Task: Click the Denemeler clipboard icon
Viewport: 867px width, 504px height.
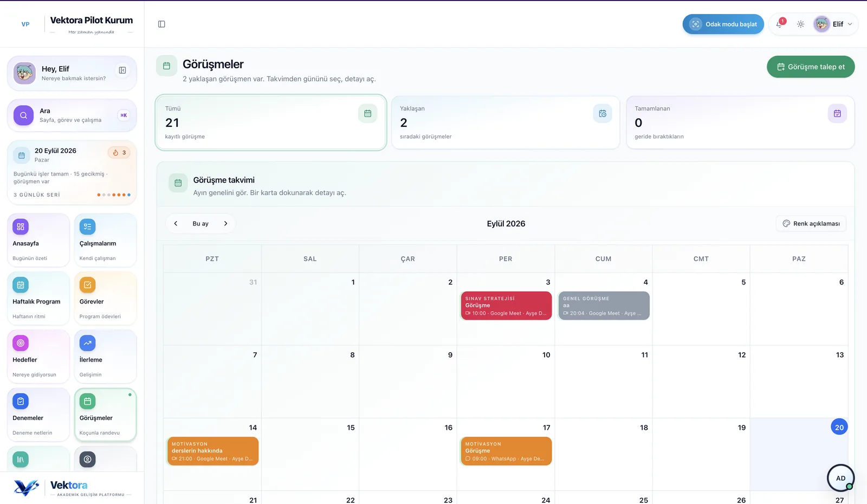Action: 21,401
